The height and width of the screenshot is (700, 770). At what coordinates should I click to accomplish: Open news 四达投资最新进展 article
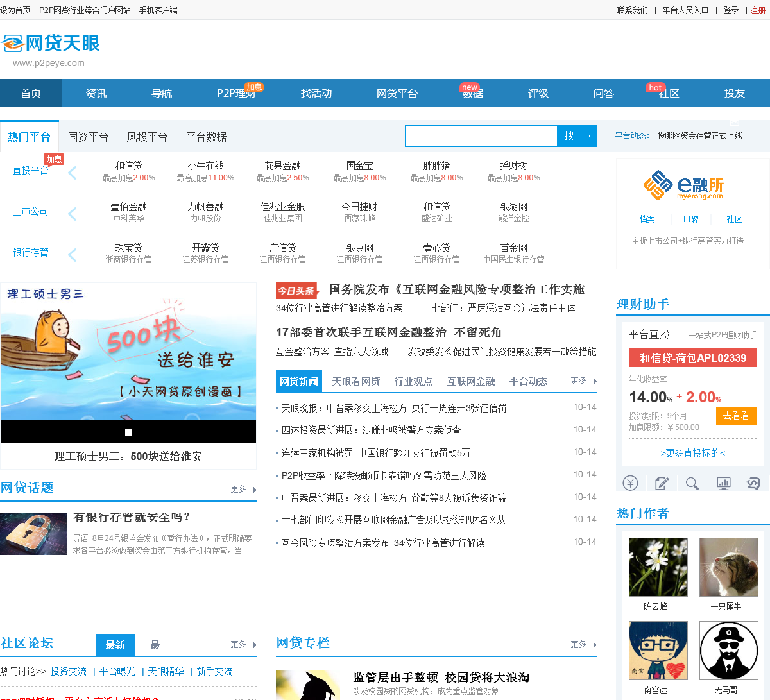pos(371,430)
